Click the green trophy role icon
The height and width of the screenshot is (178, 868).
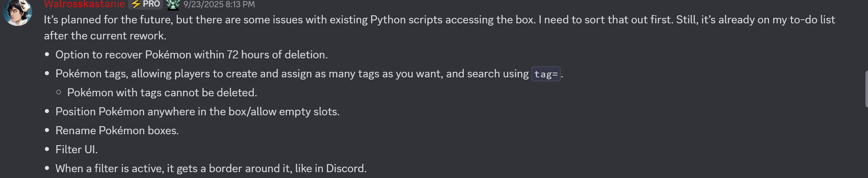point(173,4)
